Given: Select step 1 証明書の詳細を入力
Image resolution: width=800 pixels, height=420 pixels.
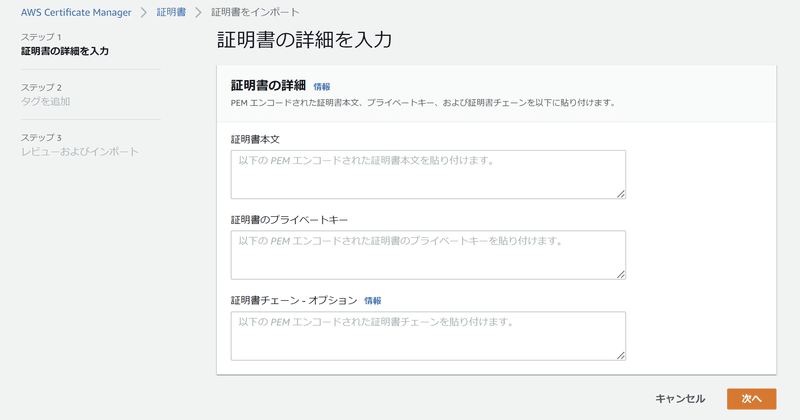Looking at the screenshot, I should pos(65,51).
